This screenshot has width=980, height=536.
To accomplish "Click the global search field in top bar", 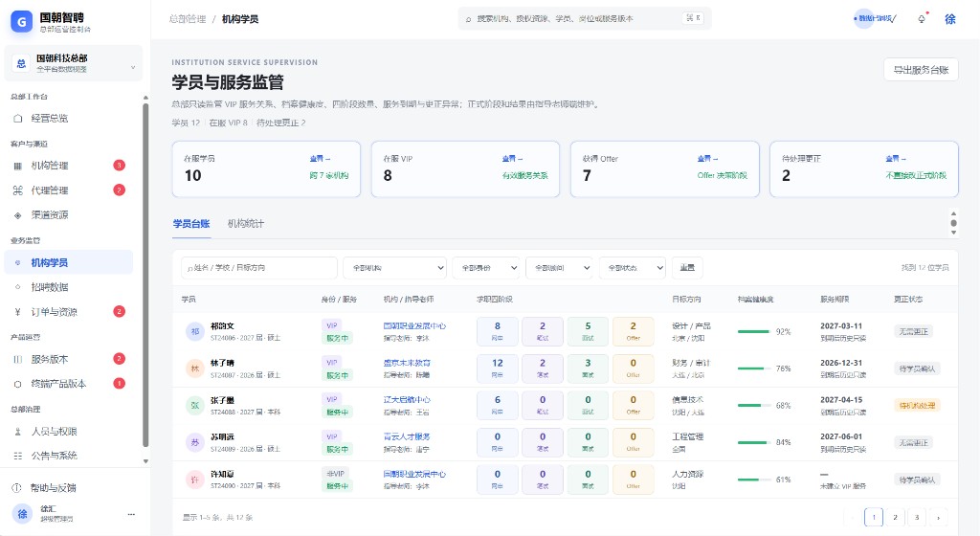I will click(585, 19).
